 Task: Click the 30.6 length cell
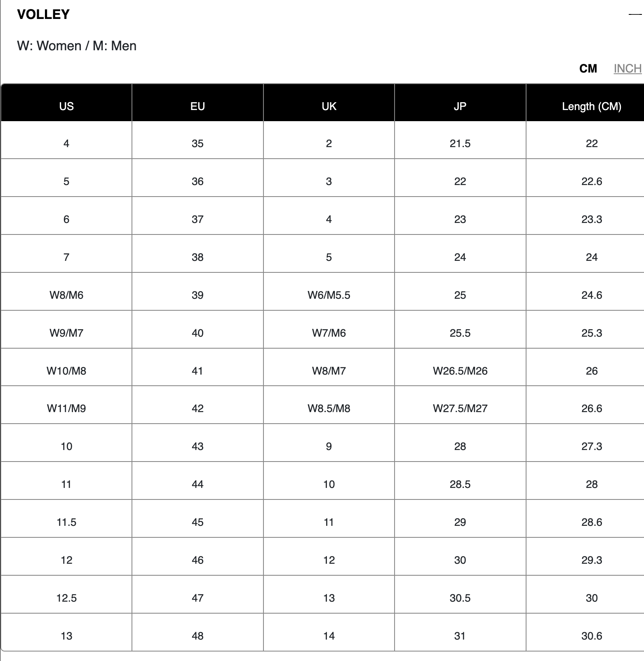(591, 636)
